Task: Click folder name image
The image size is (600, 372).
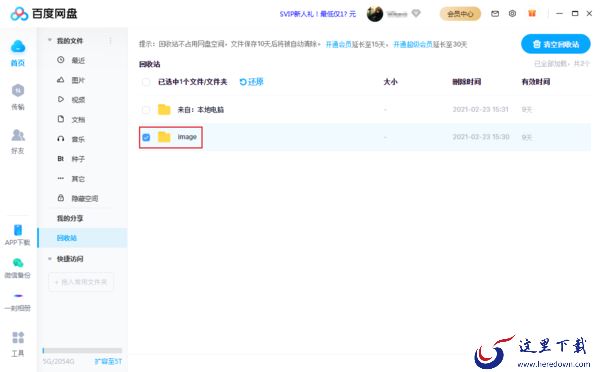Action: [187, 137]
